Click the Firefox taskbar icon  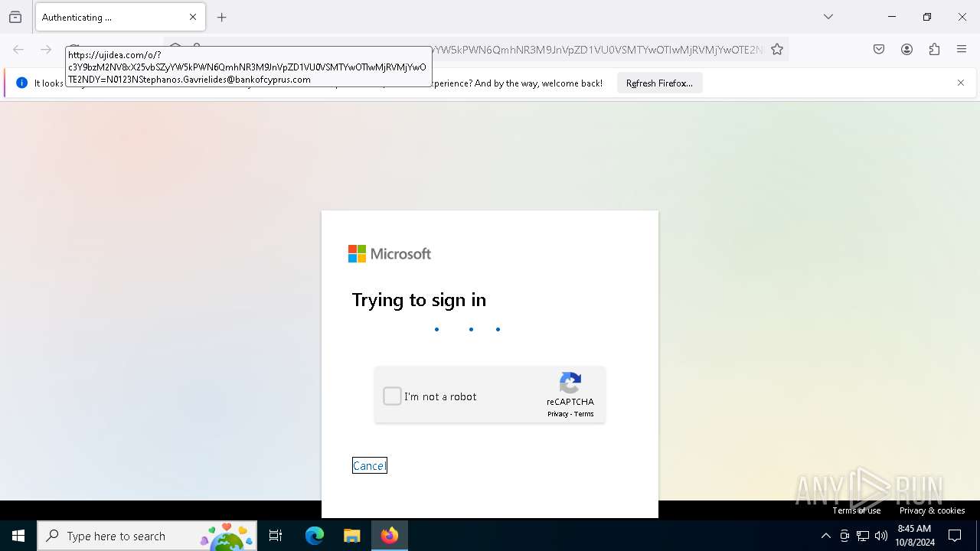pos(390,536)
